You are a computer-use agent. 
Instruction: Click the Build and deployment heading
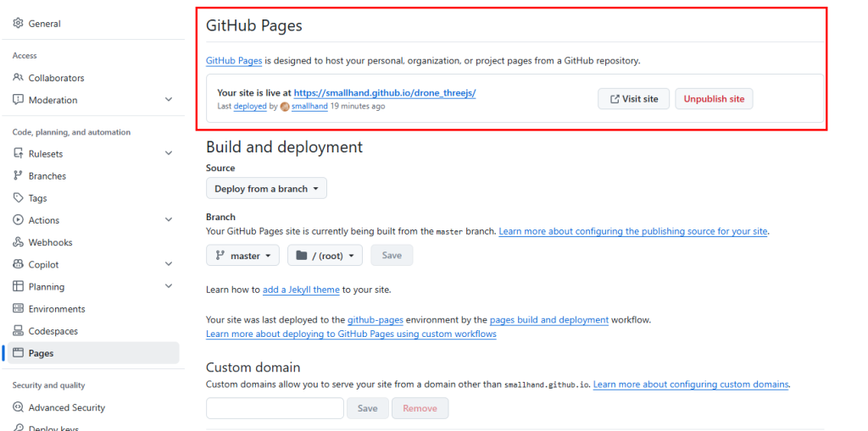[x=285, y=146]
